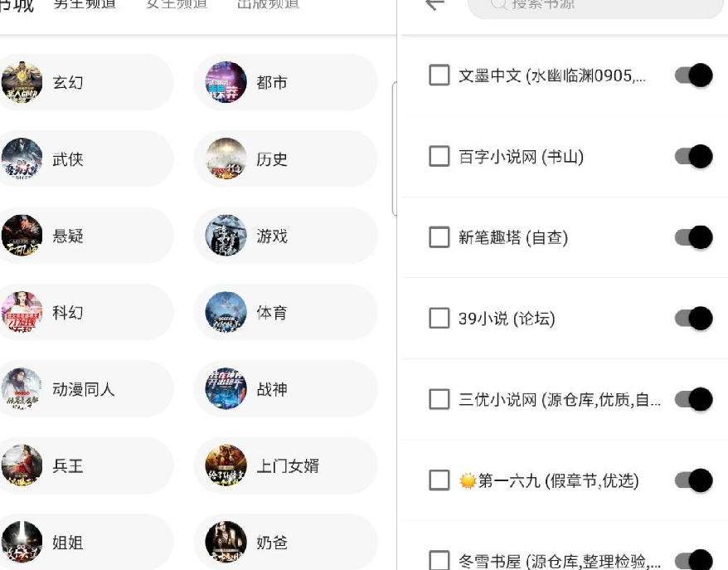728x570 pixels.
Task: Switch to the 女生频道 tab
Action: pos(177,4)
